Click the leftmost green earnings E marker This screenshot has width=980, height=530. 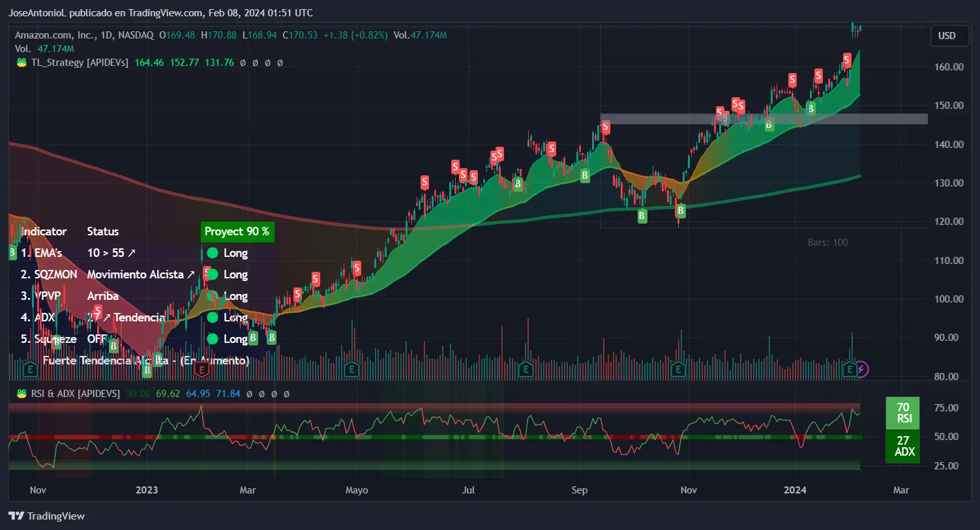(x=29, y=370)
